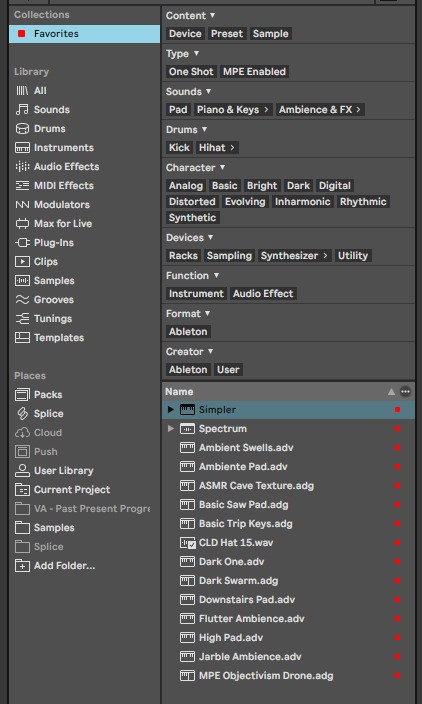
Task: Click red favorite marker on Ambient Swells.adv
Action: pyautogui.click(x=397, y=448)
